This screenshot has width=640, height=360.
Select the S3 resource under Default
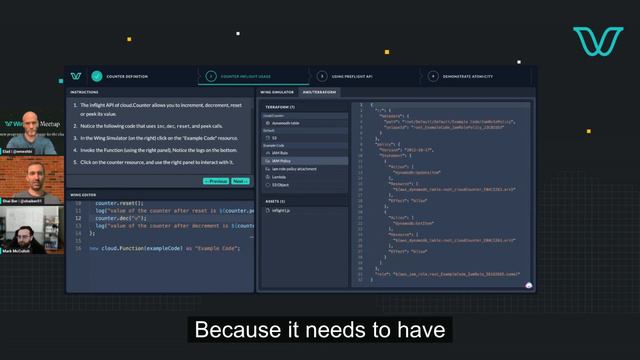pos(305,138)
